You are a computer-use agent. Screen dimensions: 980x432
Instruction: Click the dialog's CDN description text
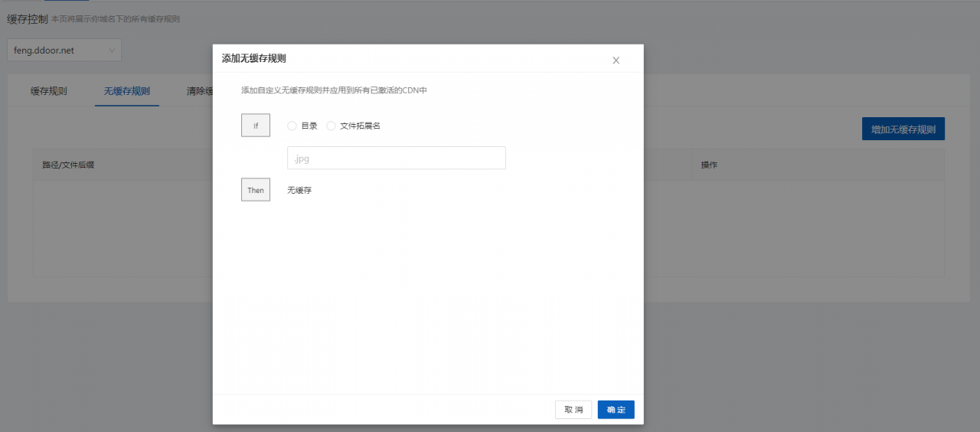(x=334, y=90)
